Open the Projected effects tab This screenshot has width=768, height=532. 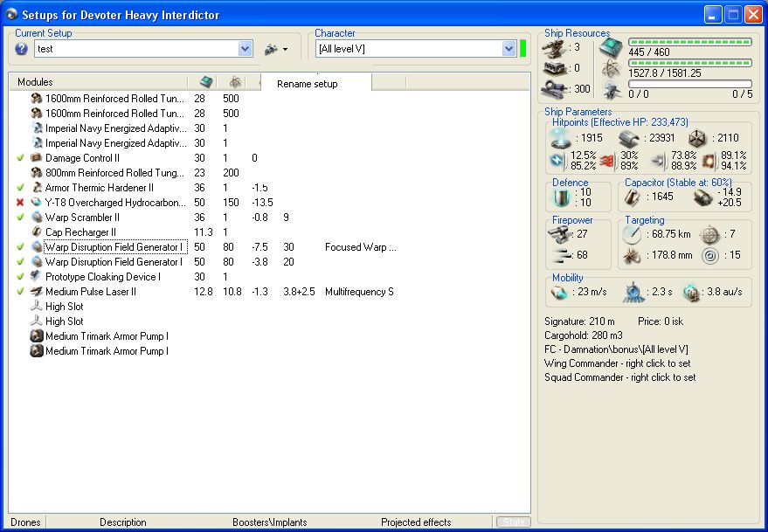click(416, 522)
